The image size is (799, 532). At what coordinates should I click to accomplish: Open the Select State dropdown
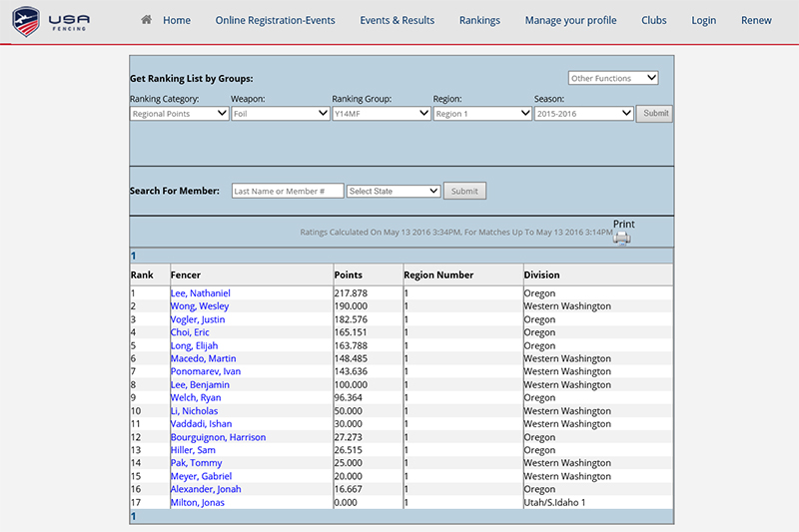point(394,191)
